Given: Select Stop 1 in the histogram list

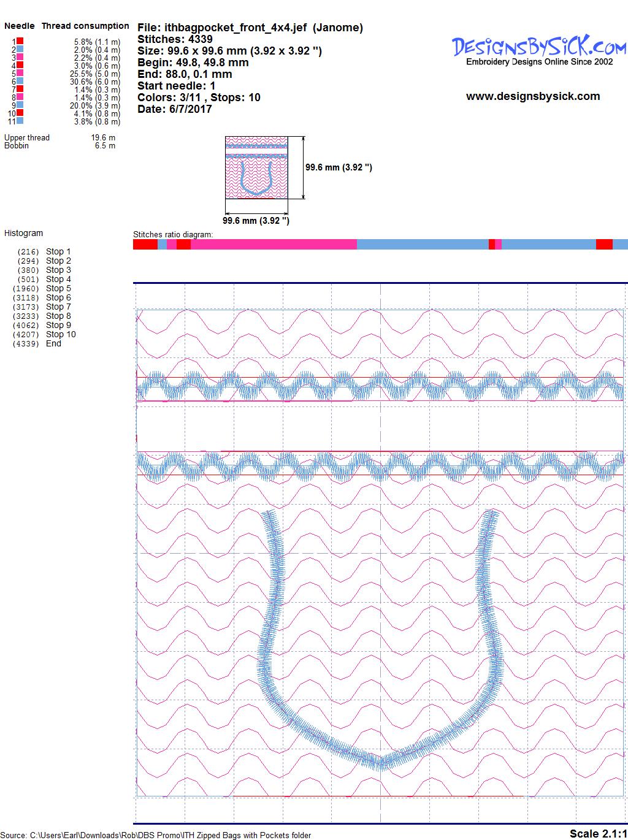Looking at the screenshot, I should (x=58, y=251).
